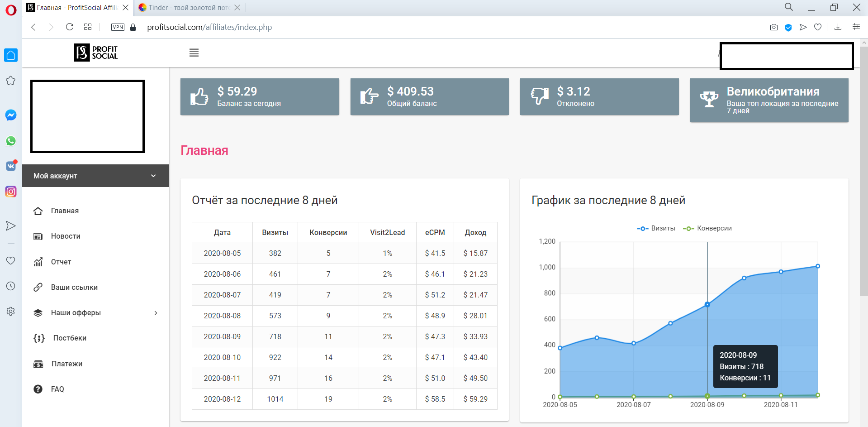The height and width of the screenshot is (427, 868).
Task: Expand the Мой аккаунт dropdown
Action: (95, 176)
